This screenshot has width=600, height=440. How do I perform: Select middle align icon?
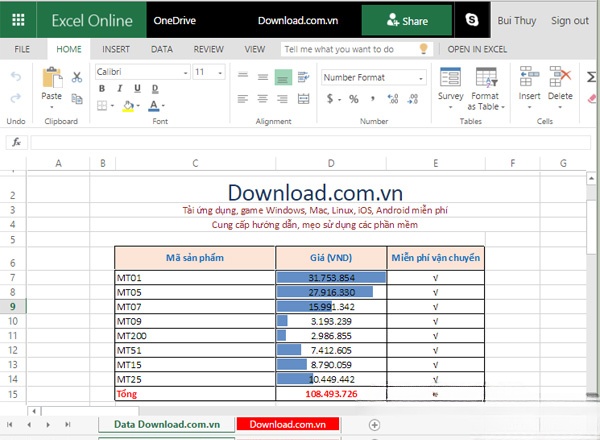coord(262,77)
